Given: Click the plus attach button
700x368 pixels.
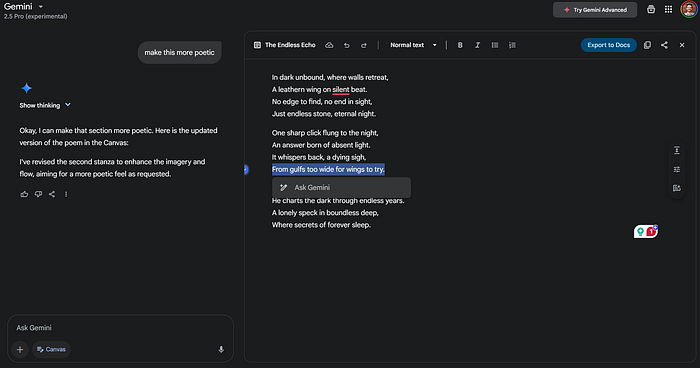Looking at the screenshot, I should 20,350.
